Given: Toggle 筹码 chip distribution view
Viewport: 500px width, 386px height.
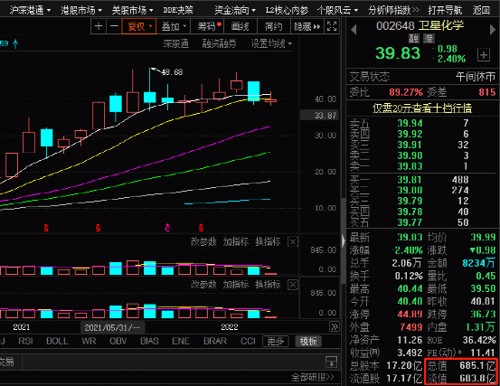Looking at the screenshot, I should [207, 26].
